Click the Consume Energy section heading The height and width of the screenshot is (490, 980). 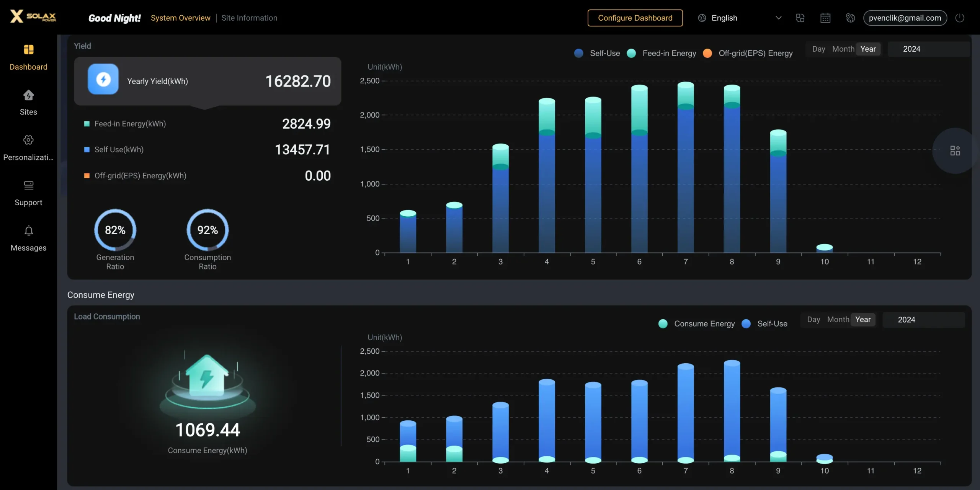[x=101, y=295]
